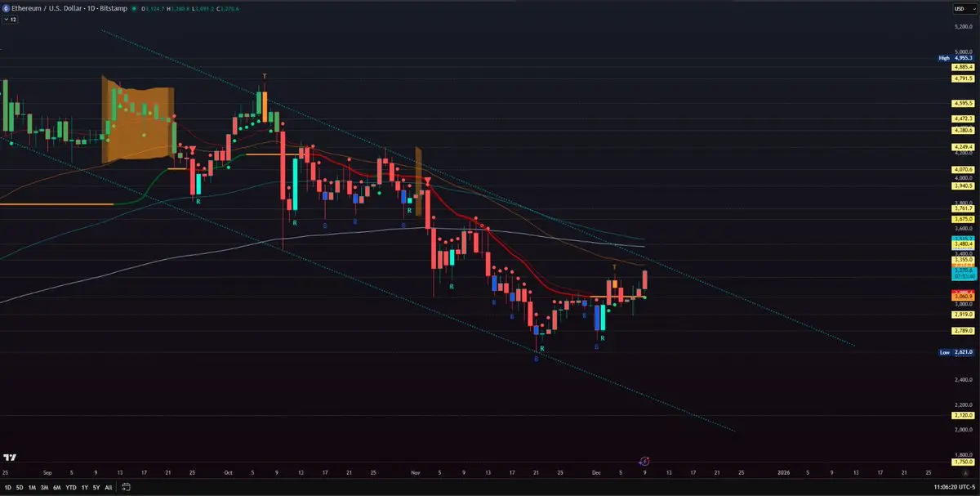Click the Ethereum symbol logo icon

5,9
